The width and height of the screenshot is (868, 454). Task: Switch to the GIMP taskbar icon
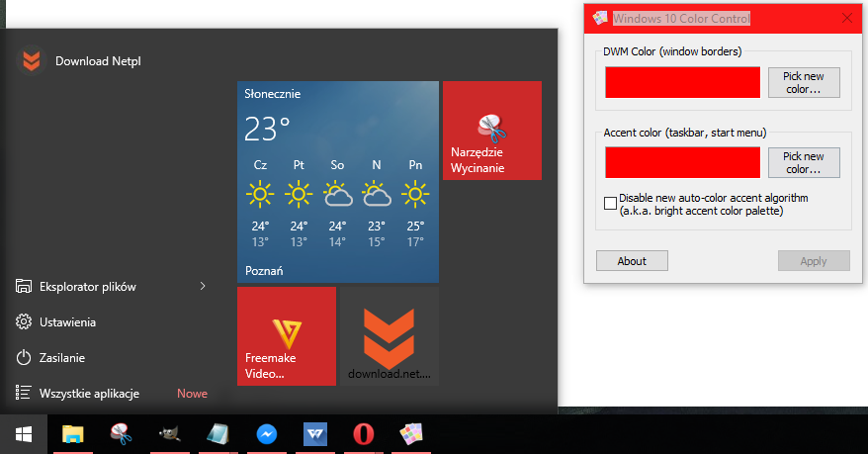coord(169,434)
